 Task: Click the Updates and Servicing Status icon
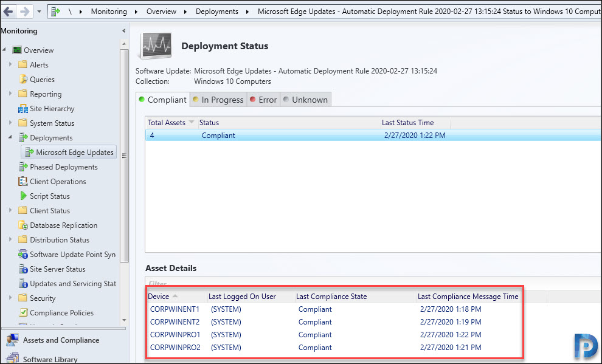pyautogui.click(x=22, y=283)
